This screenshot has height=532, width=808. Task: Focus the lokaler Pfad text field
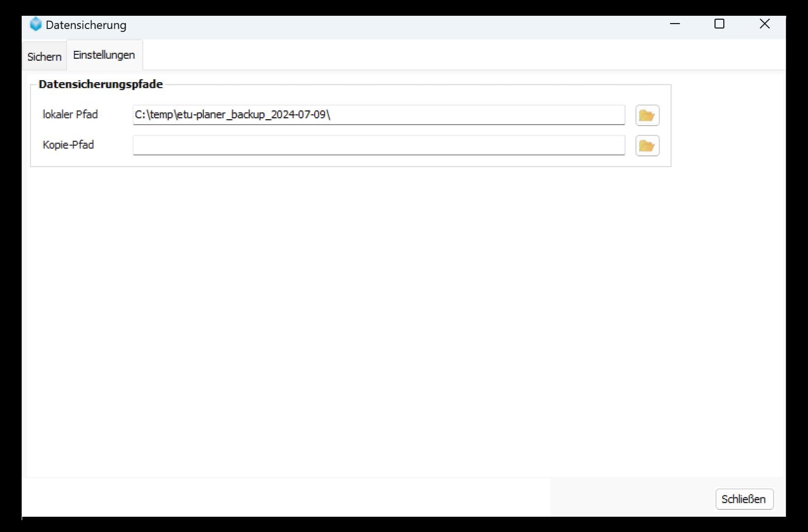[x=443, y=115]
